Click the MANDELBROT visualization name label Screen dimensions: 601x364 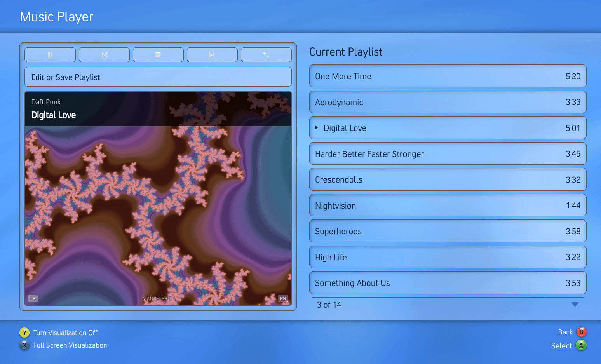158,299
